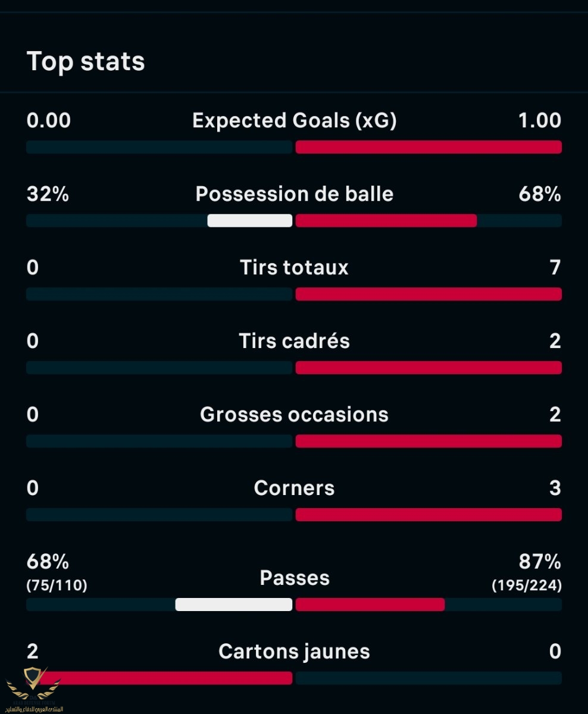Select the Tirs cadrés stat label
Image resolution: width=588 pixels, height=714 pixels.
point(294,341)
